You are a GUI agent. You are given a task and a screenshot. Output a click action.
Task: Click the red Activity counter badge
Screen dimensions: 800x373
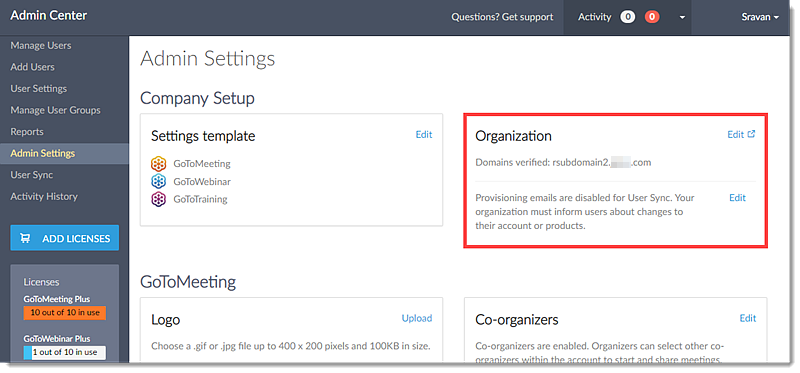click(652, 17)
